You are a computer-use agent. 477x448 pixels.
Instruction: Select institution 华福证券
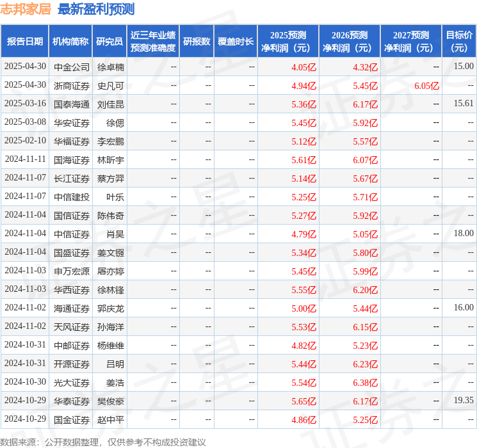pyautogui.click(x=72, y=141)
